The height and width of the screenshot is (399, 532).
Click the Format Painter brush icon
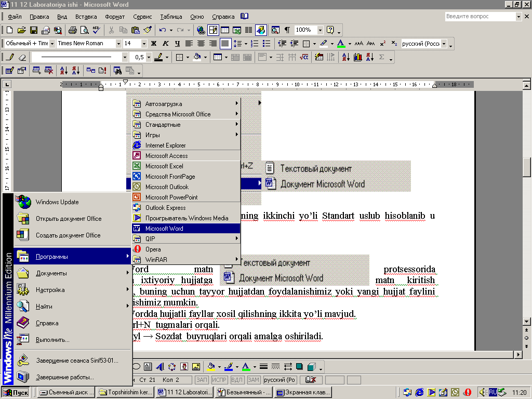pos(148,30)
